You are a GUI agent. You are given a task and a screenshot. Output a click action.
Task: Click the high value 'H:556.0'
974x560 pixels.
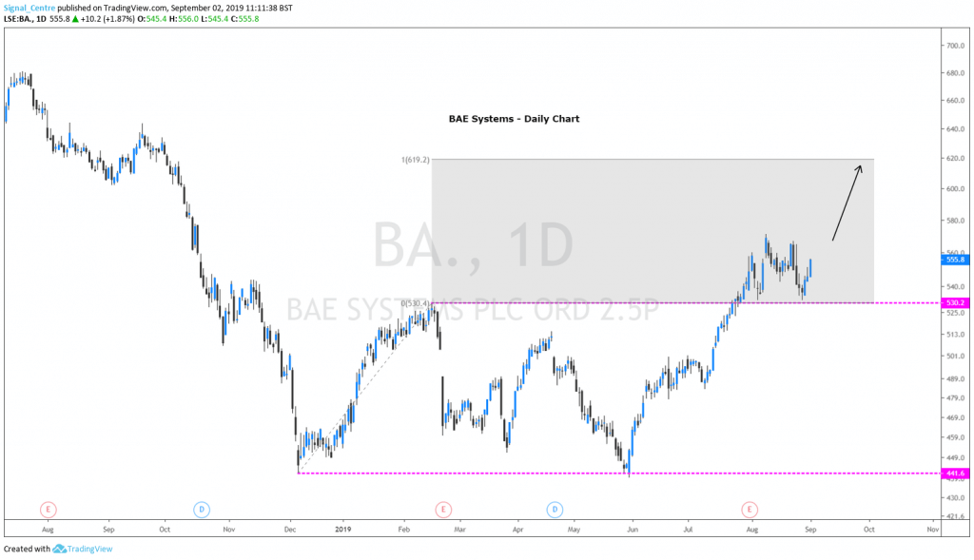[184, 19]
